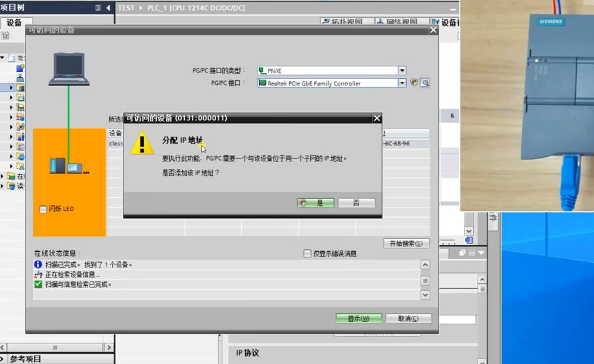Click the yellow warning triangle icon
This screenshot has height=364, width=594.
click(142, 143)
